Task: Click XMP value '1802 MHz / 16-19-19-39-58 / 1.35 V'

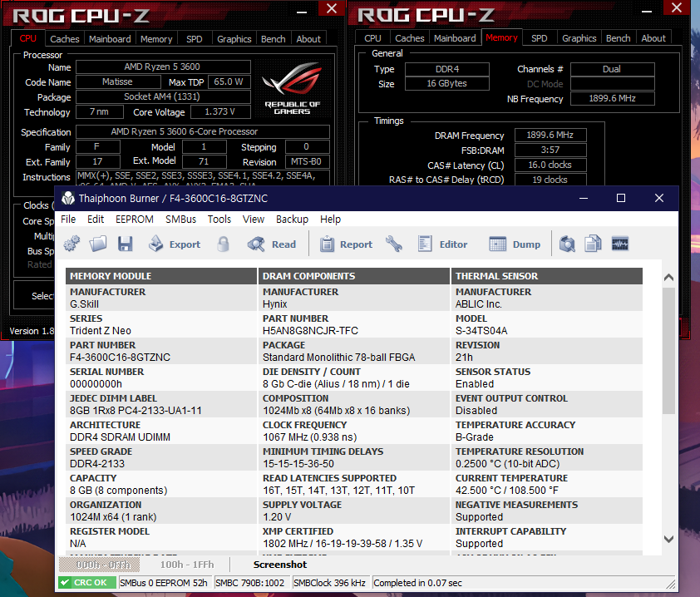Action: [x=343, y=544]
